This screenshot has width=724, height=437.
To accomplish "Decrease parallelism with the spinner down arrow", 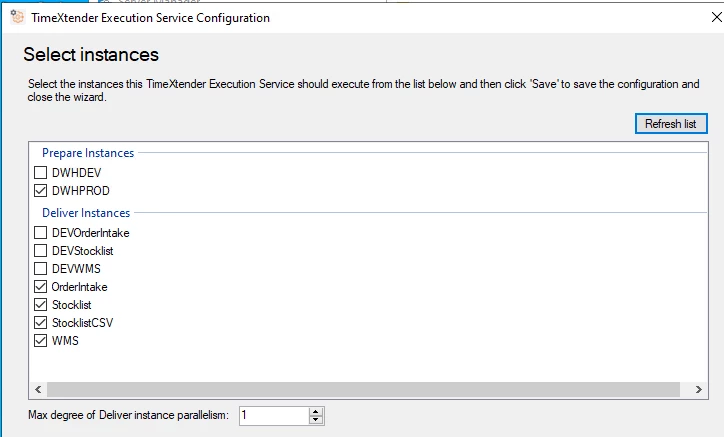I will pos(316,419).
